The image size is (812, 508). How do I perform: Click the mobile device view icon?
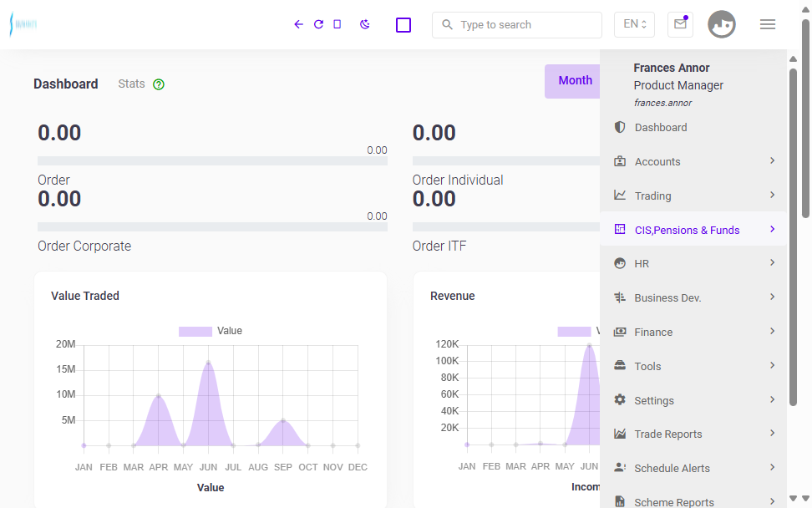click(x=337, y=24)
